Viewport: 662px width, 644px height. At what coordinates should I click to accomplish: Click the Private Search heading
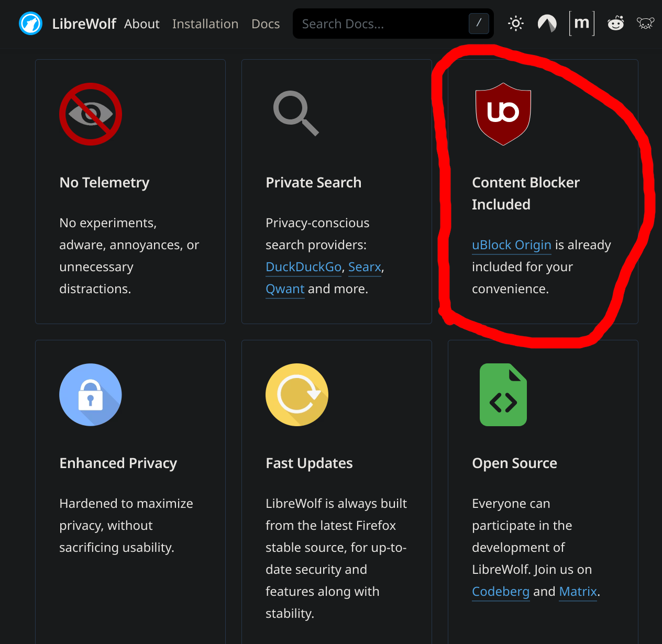click(x=314, y=183)
